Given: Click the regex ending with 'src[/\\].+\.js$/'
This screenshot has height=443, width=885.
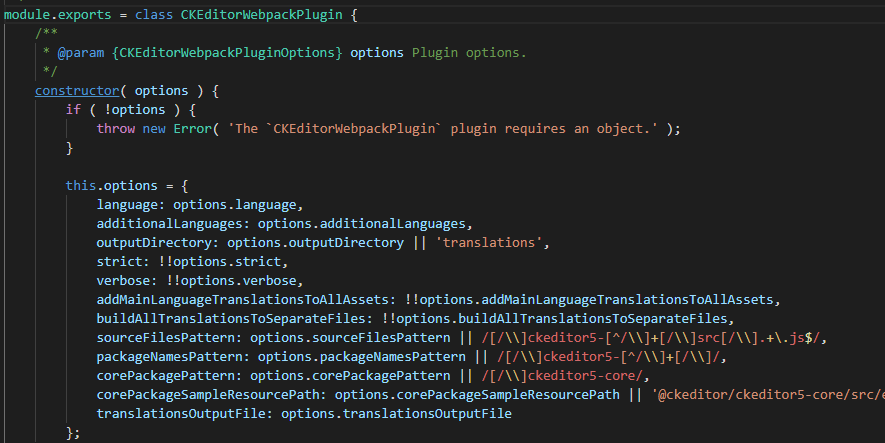Looking at the screenshot, I should pyautogui.click(x=651, y=338).
